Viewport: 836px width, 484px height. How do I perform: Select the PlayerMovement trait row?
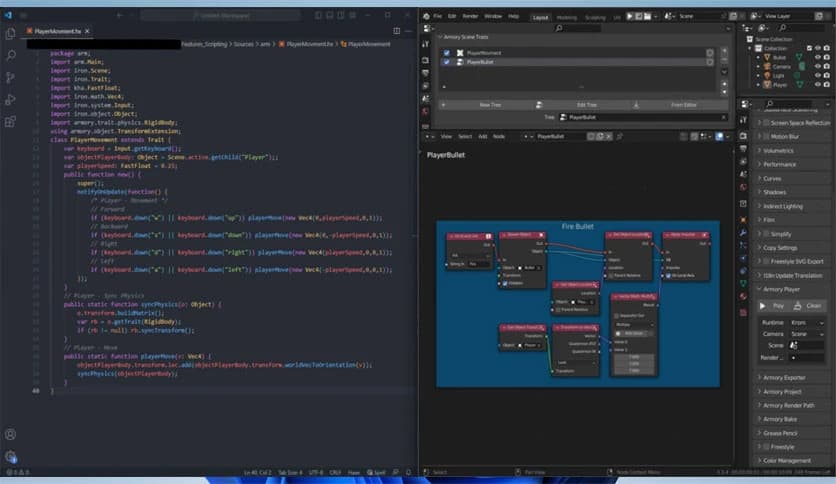point(578,53)
